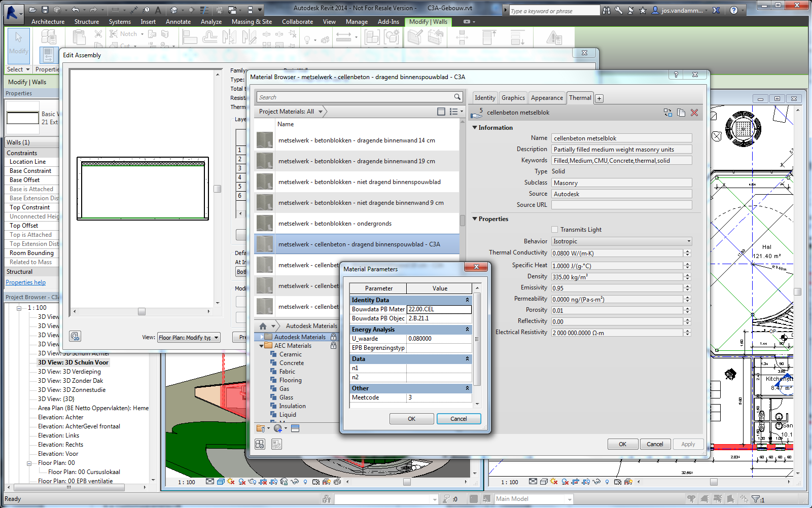This screenshot has width=812, height=508.
Task: Delete the thermal asset with red X
Action: tap(694, 113)
